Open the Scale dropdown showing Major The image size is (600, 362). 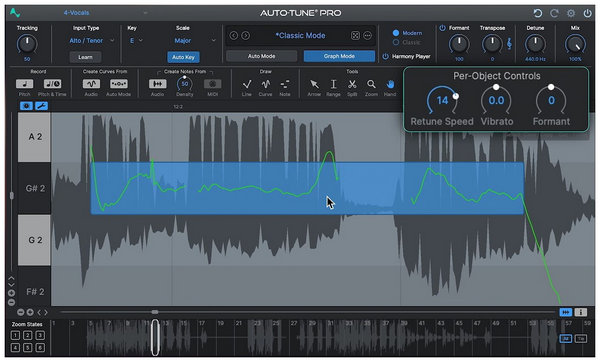tap(194, 40)
